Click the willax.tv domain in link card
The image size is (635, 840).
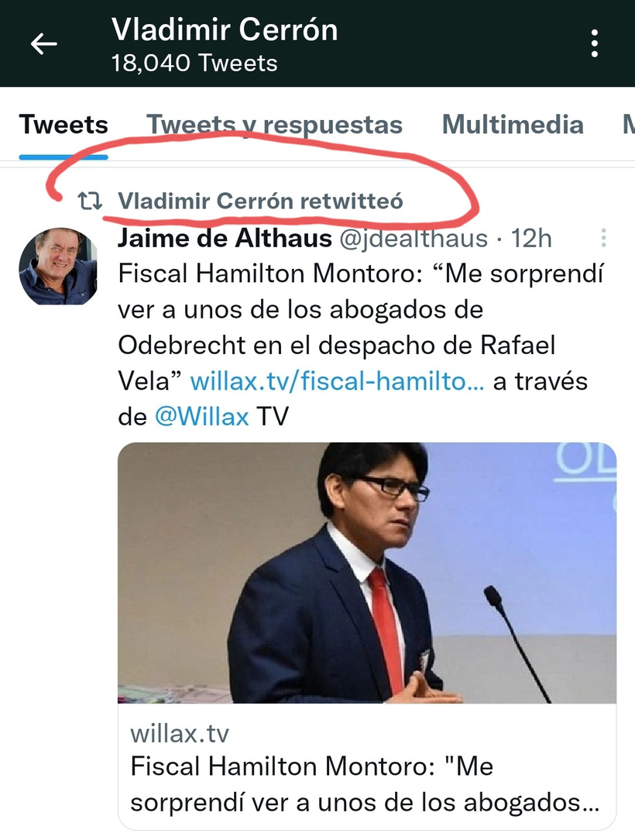180,733
